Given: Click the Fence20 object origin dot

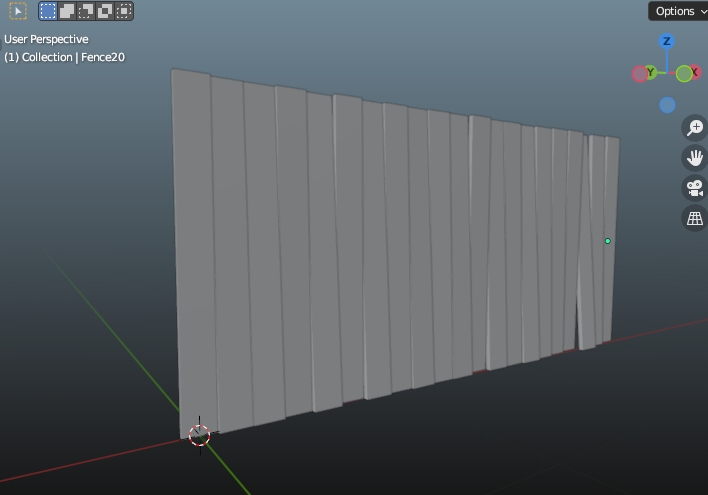Looking at the screenshot, I should (x=607, y=241).
